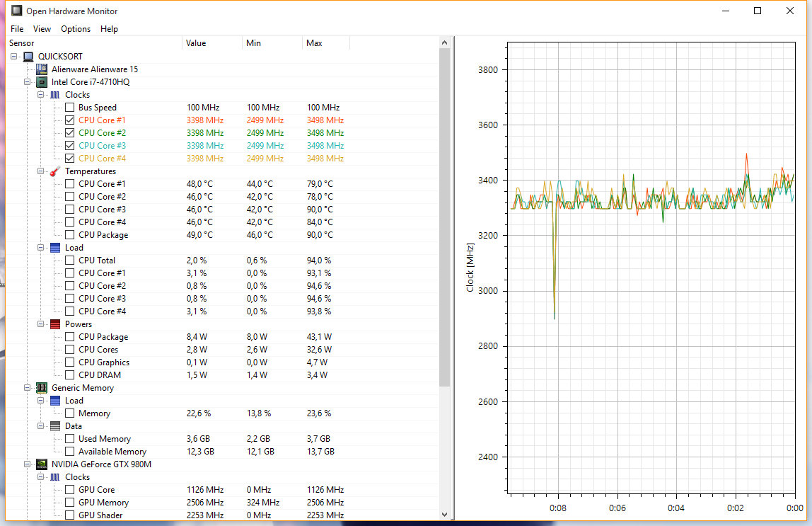The image size is (812, 526).
Task: Click the Min column header
Action: [x=272, y=43]
